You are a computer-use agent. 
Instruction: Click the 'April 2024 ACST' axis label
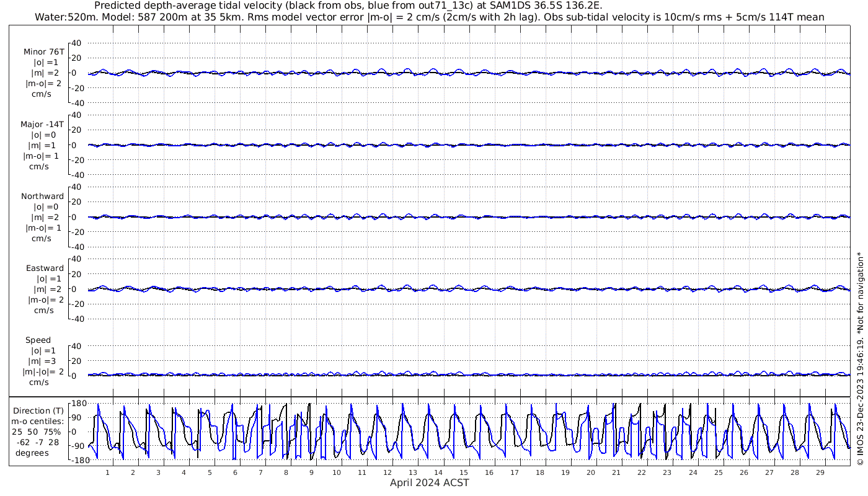[430, 482]
